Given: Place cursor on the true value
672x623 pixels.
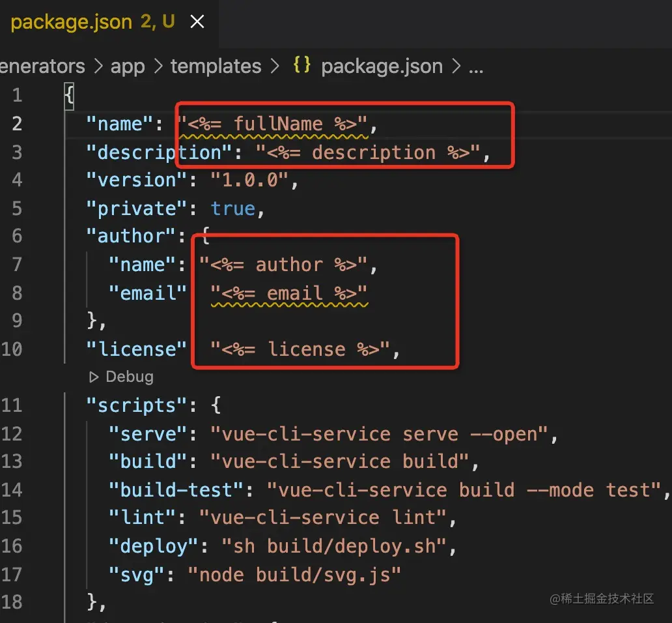Looking at the screenshot, I should tap(232, 209).
